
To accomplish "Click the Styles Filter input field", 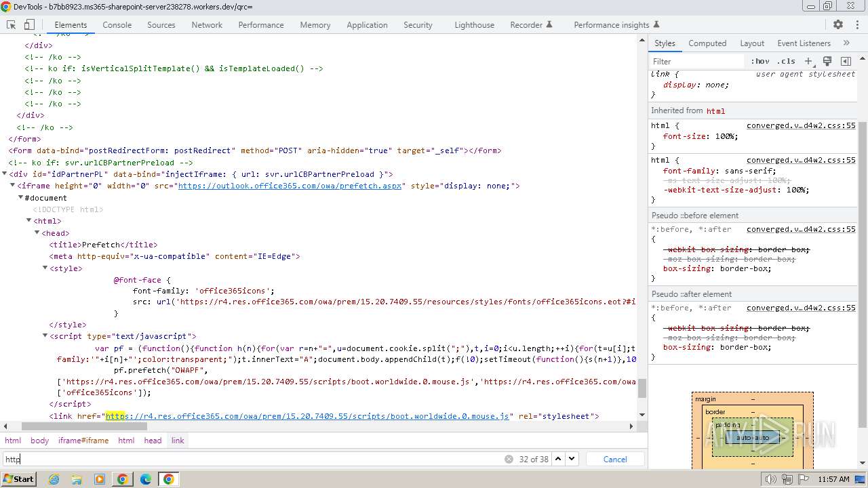I will 698,61.
